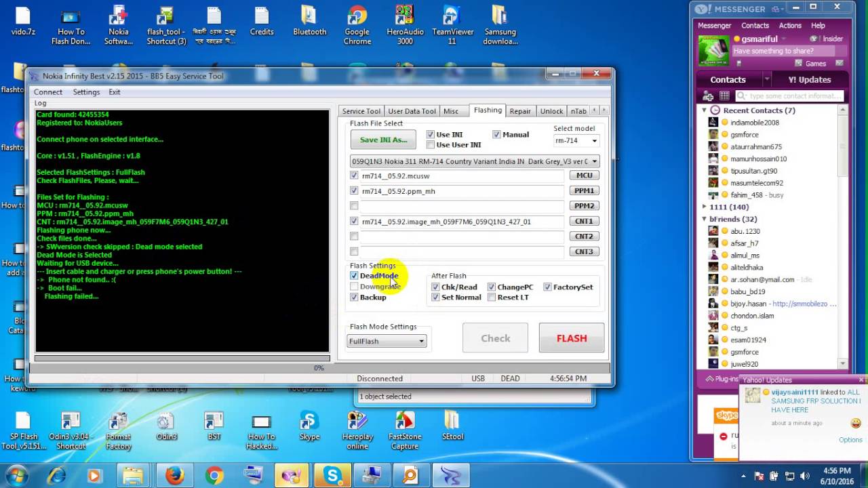The image size is (868, 488).
Task: Toggle the FactorySet checkbox
Action: click(547, 287)
